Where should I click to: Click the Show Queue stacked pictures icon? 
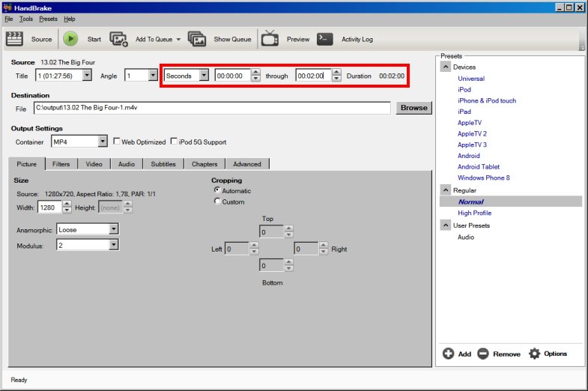(x=197, y=39)
